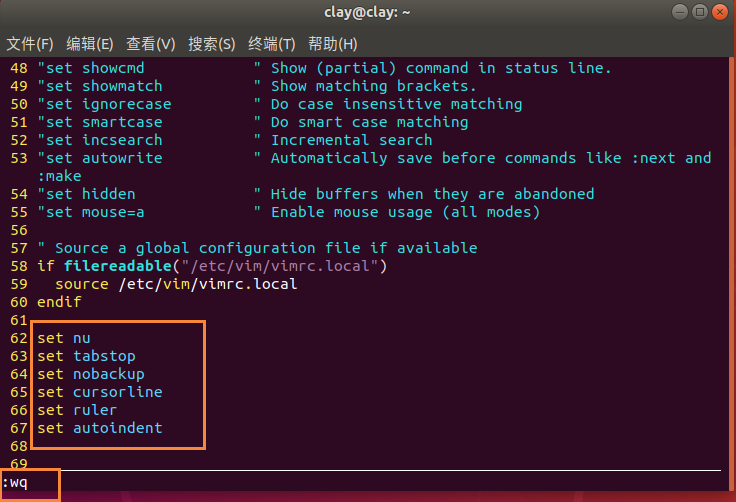Click the window title clay@clay: ~
The image size is (736, 502).
367,12
